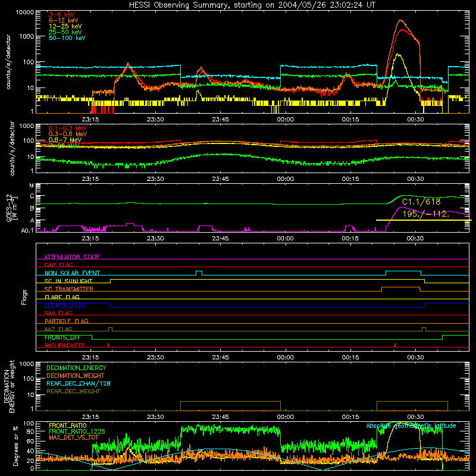Click the 12-25 keV yellow flare peak
Viewport: 476px width, 476px height.
[398, 55]
